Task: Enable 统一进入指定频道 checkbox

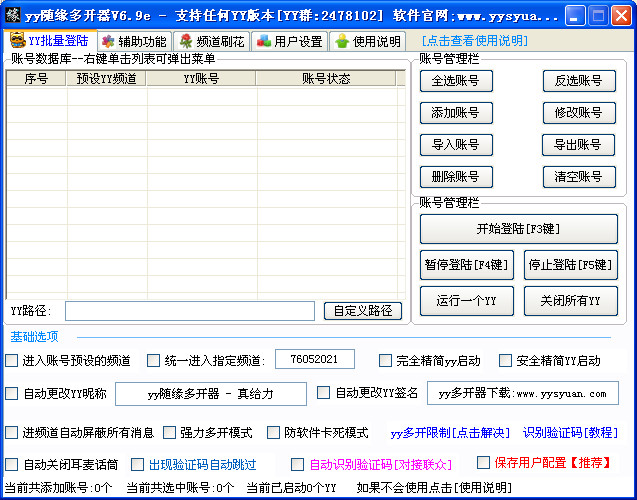Action: pyautogui.click(x=153, y=361)
